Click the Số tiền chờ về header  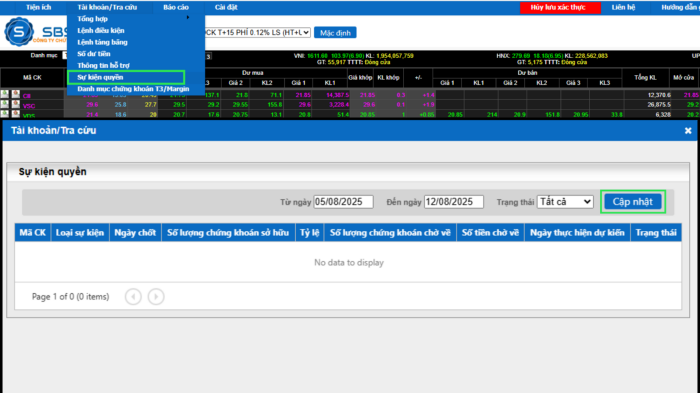click(490, 233)
